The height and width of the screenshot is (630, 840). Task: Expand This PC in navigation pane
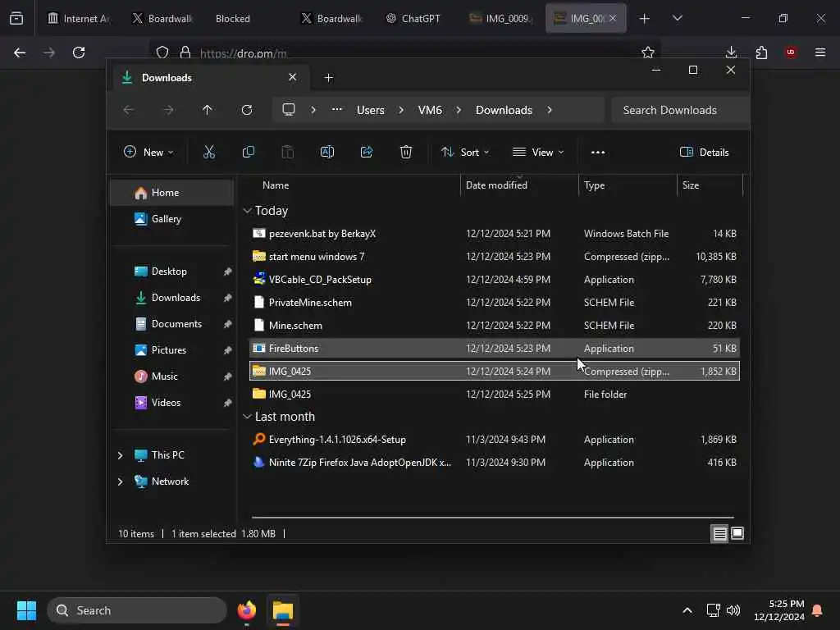120,454
